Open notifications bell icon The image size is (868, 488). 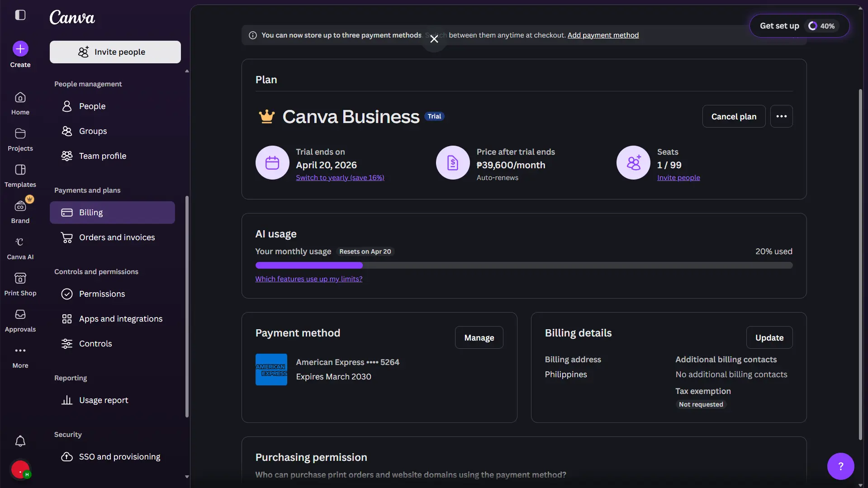tap(20, 441)
